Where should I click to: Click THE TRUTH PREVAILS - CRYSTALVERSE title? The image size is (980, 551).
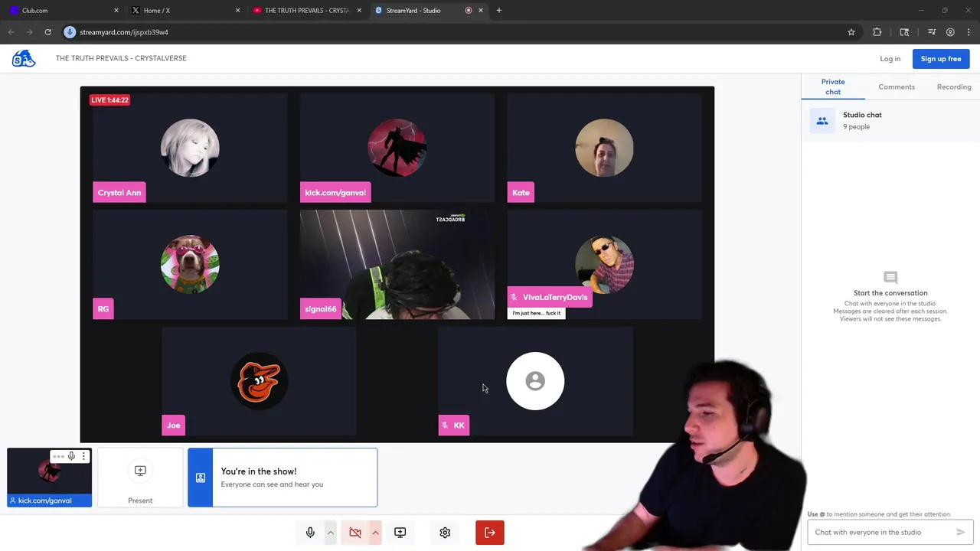[121, 58]
